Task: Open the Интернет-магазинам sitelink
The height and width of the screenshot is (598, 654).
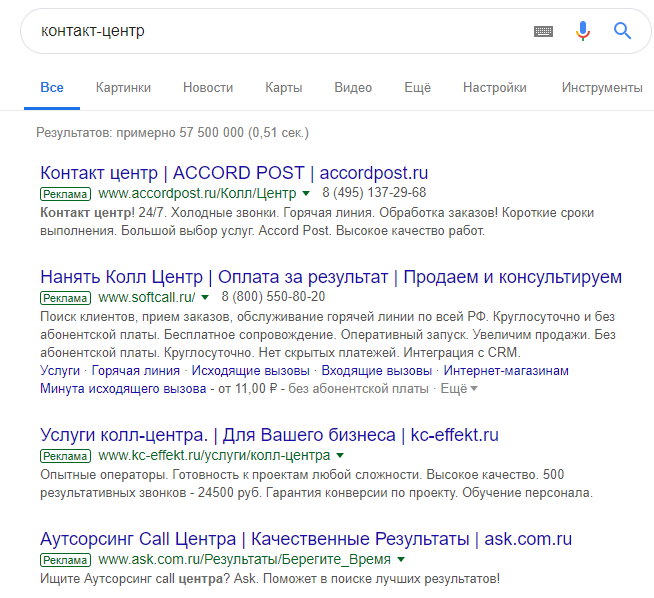Action: click(506, 370)
